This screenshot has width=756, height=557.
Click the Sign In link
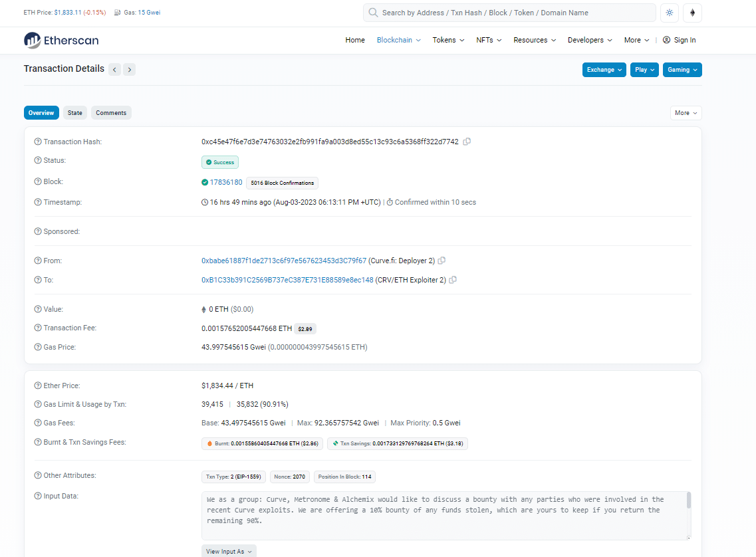coord(680,40)
